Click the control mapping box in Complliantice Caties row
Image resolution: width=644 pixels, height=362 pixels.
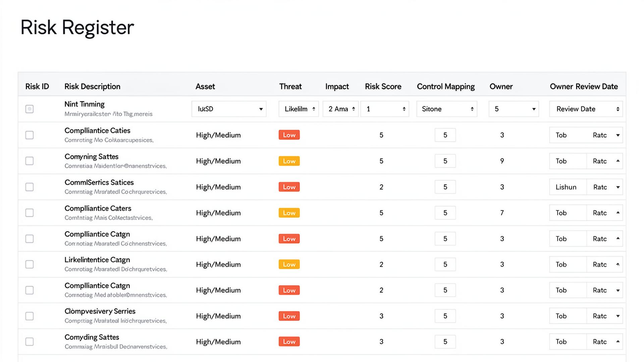(445, 135)
